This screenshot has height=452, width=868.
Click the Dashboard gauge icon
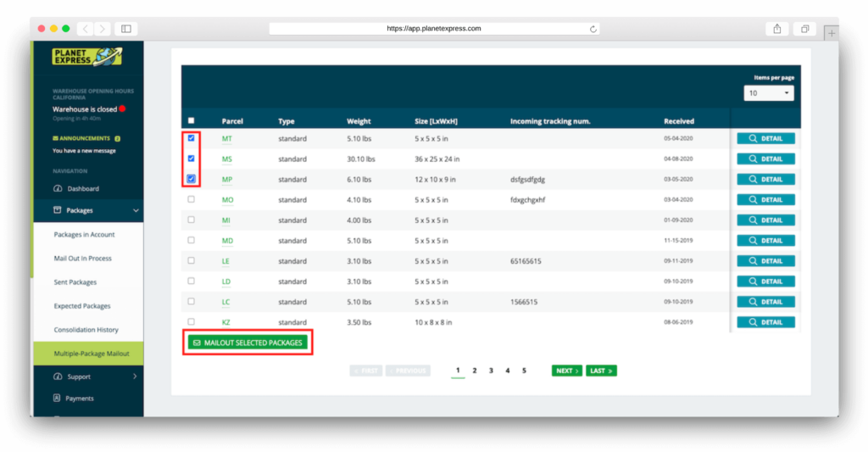coord(58,188)
